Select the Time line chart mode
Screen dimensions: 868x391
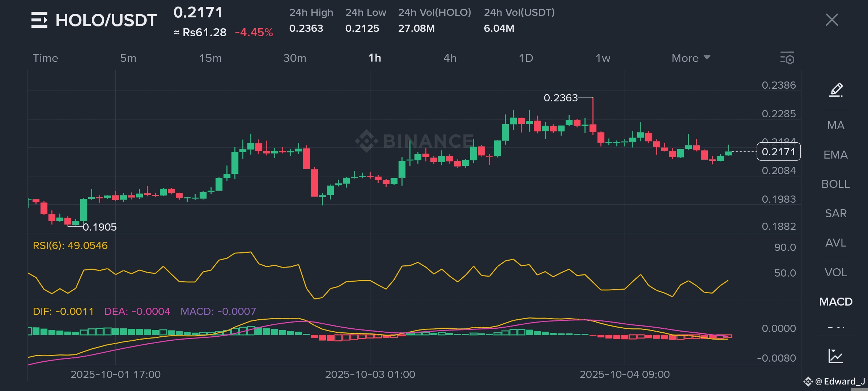point(45,58)
